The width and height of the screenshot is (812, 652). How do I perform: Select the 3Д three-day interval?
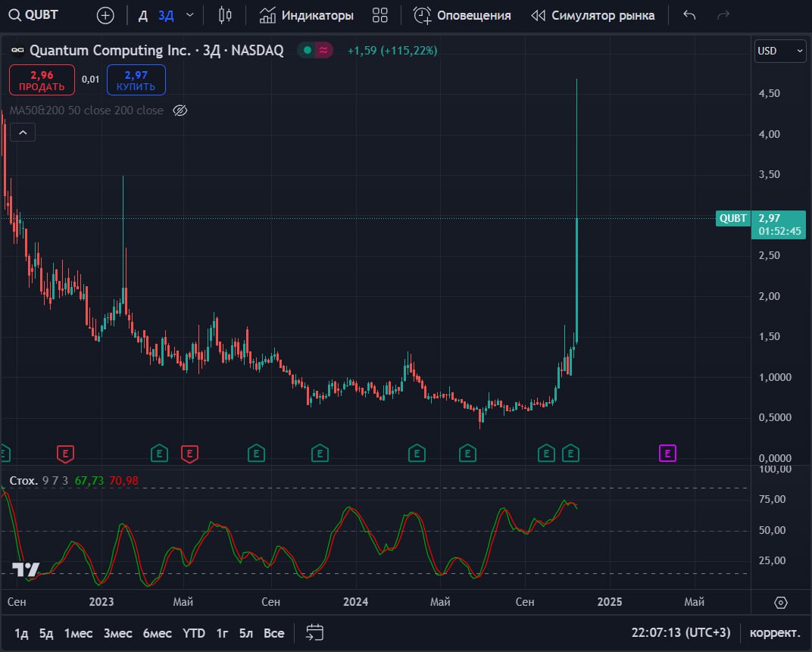(166, 16)
